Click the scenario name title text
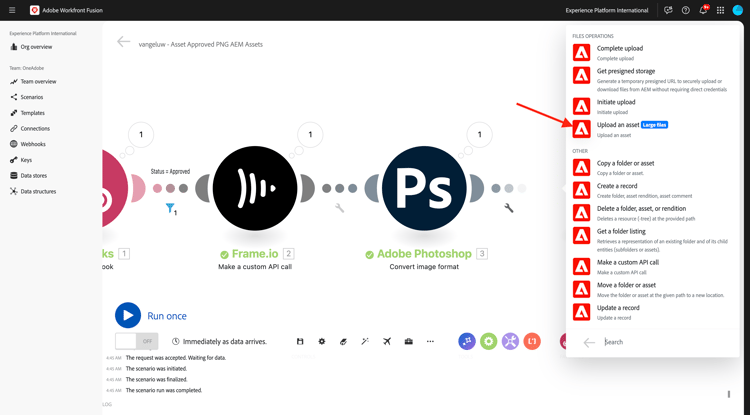This screenshot has height=415, width=750. [200, 44]
